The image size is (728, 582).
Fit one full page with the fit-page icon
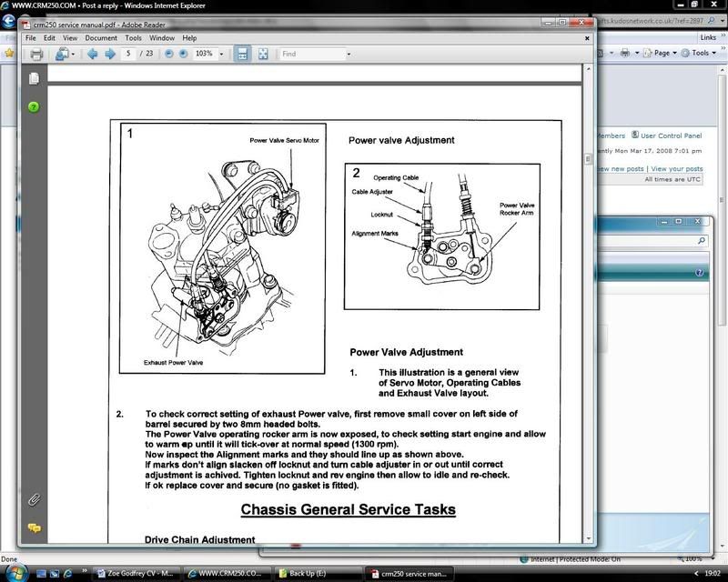pos(263,54)
